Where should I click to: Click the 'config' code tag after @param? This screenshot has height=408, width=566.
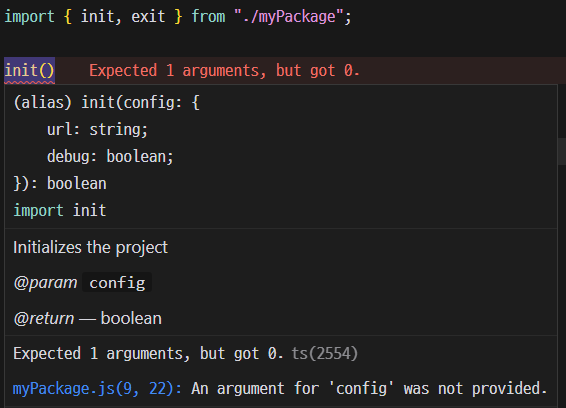(117, 283)
